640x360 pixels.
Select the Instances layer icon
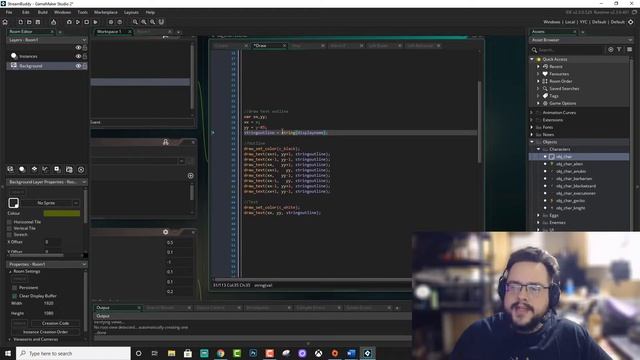point(14,56)
